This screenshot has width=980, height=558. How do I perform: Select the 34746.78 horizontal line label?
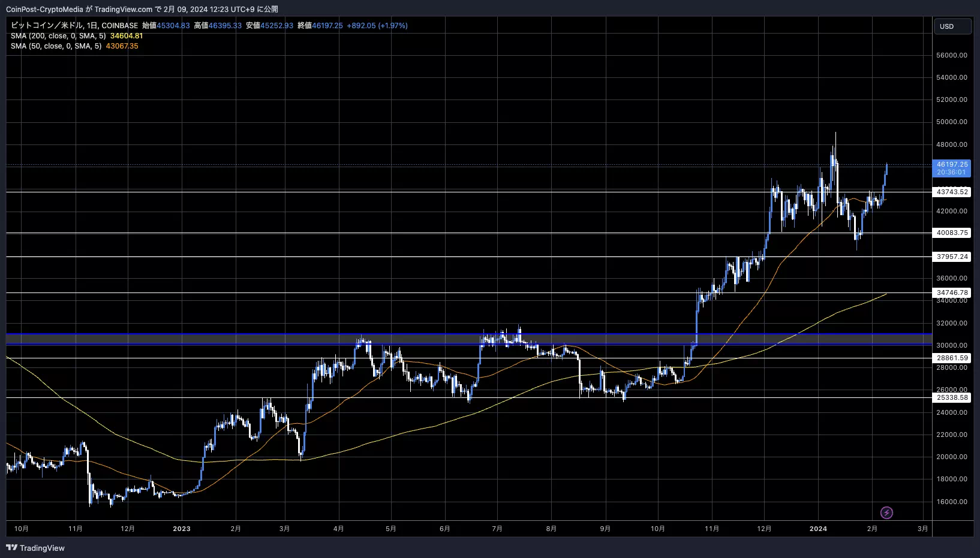coord(952,292)
